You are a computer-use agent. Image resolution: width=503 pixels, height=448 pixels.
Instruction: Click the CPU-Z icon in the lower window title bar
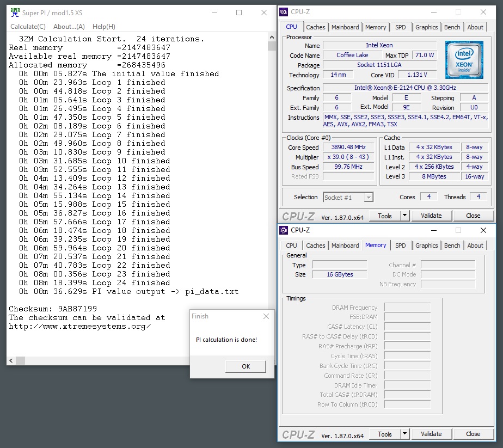(x=284, y=230)
